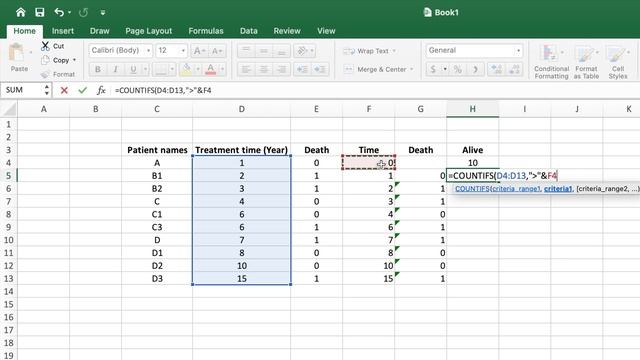Image resolution: width=640 pixels, height=360 pixels.
Task: Switch to the Insert tab
Action: tap(63, 31)
